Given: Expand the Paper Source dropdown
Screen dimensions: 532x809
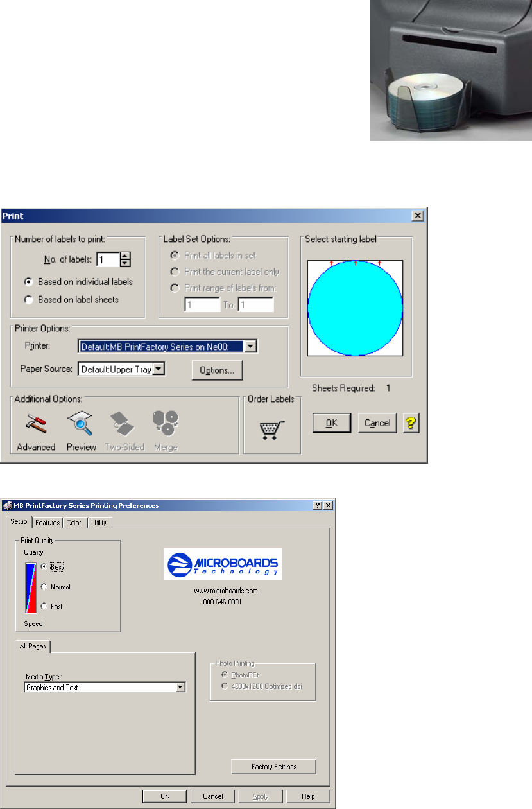Looking at the screenshot, I should coord(159,369).
